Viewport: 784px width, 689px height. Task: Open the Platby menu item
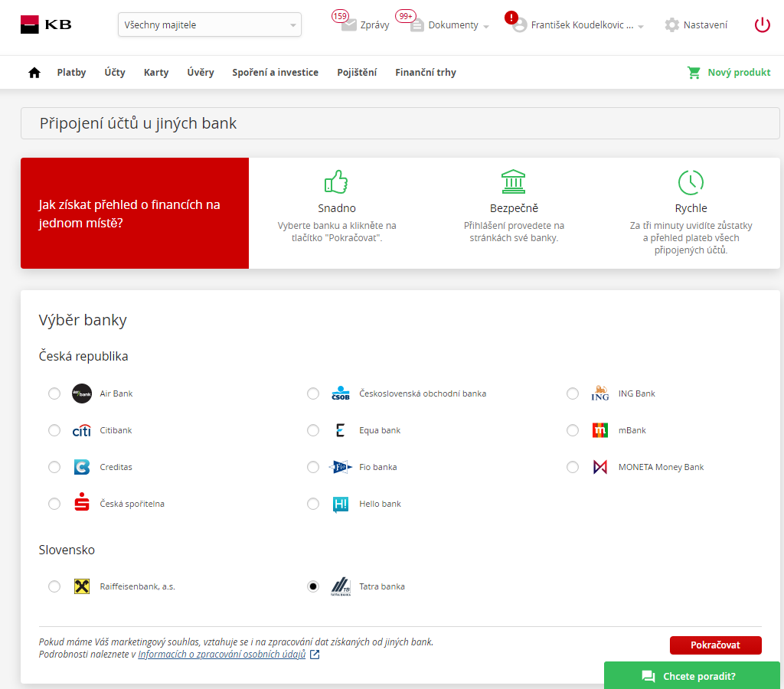[71, 73]
